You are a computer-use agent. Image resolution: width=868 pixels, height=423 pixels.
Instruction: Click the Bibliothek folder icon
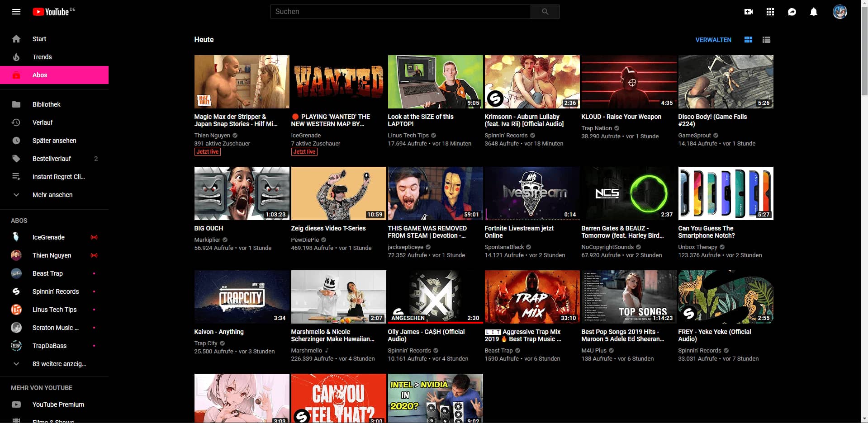(16, 104)
